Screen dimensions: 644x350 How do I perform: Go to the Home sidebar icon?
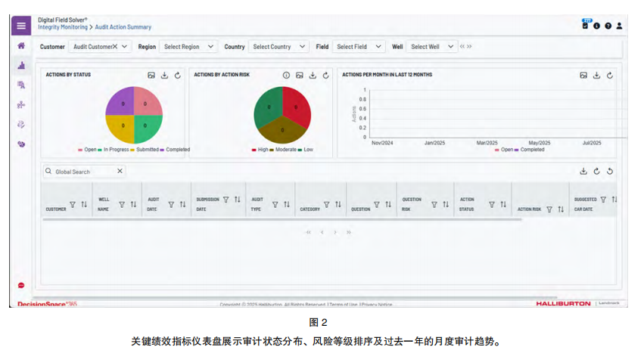pyautogui.click(x=21, y=47)
